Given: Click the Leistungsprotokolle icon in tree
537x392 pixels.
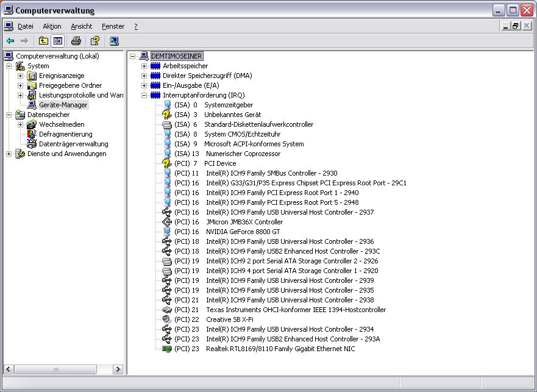Looking at the screenshot, I should 32,95.
